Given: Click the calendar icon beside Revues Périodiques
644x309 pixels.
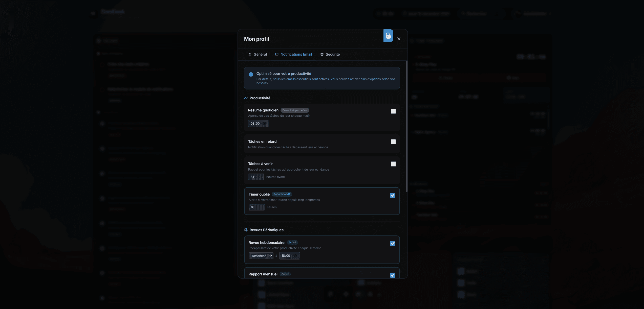Looking at the screenshot, I should 246,230.
